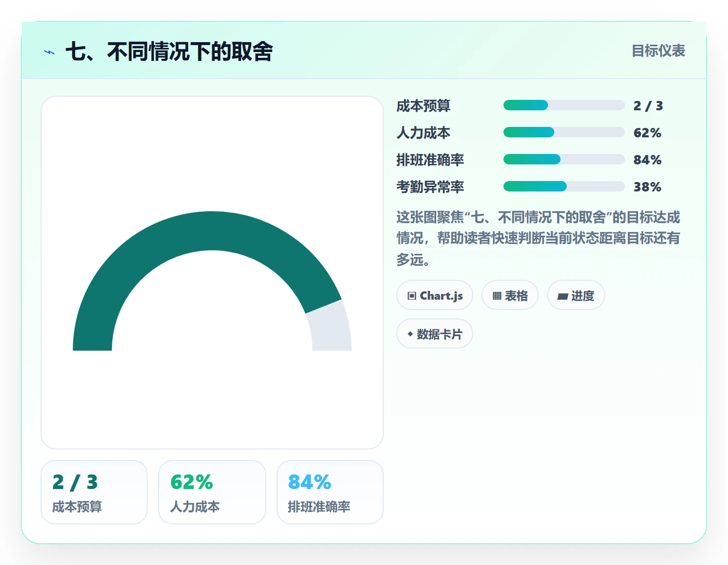Click the 成本预算 progress bar
Viewport: 728px width, 565px height.
click(564, 105)
